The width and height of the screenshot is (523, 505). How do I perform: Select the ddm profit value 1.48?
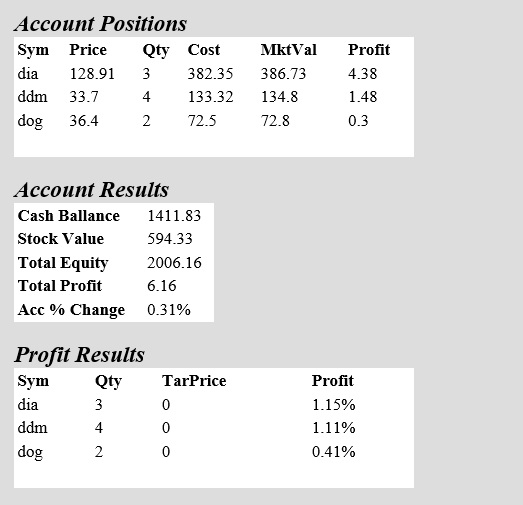[363, 97]
